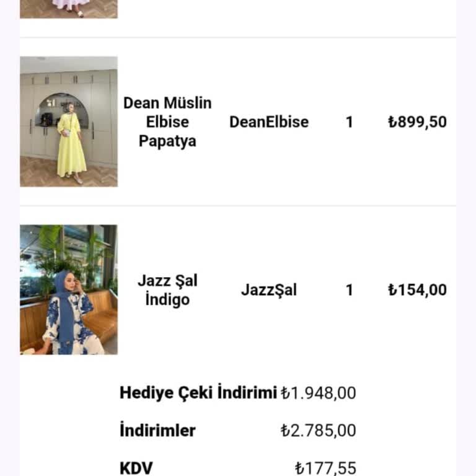Click the quantity 1 in the Jazz Şal row
This screenshot has width=476, height=476.
pyautogui.click(x=350, y=290)
